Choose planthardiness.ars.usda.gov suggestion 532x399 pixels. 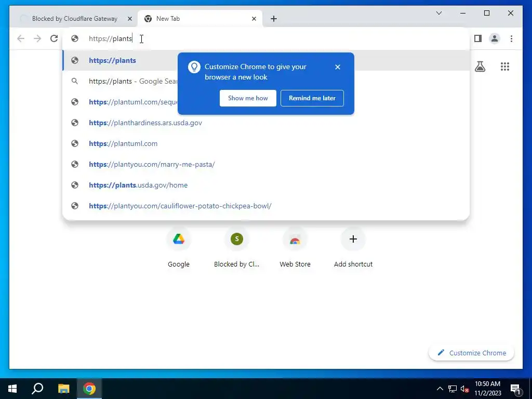coord(266,123)
